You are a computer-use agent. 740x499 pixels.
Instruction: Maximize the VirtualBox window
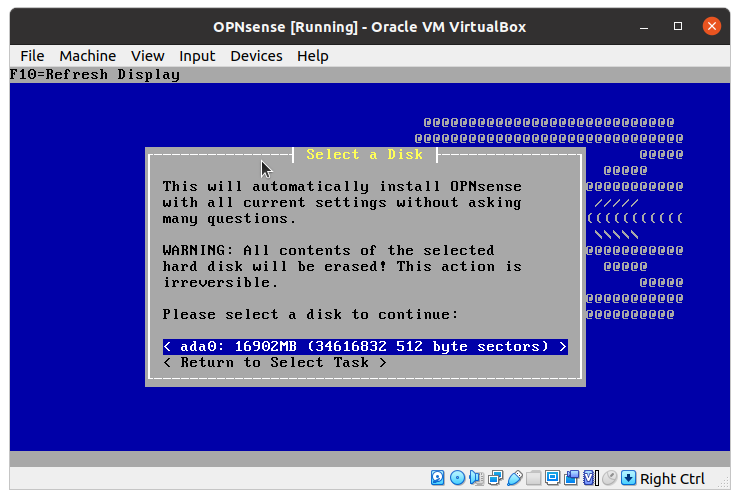[x=678, y=26]
